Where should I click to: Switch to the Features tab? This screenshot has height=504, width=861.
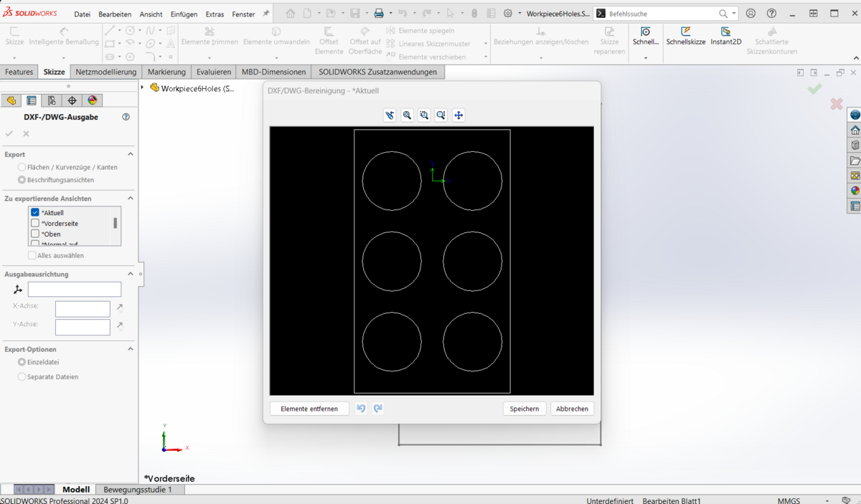(19, 72)
